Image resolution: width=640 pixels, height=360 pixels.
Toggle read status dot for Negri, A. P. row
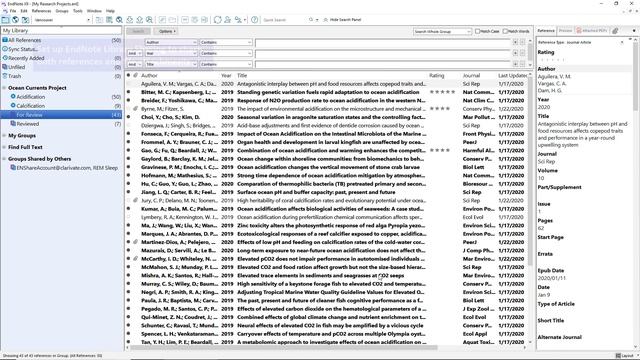point(128,292)
